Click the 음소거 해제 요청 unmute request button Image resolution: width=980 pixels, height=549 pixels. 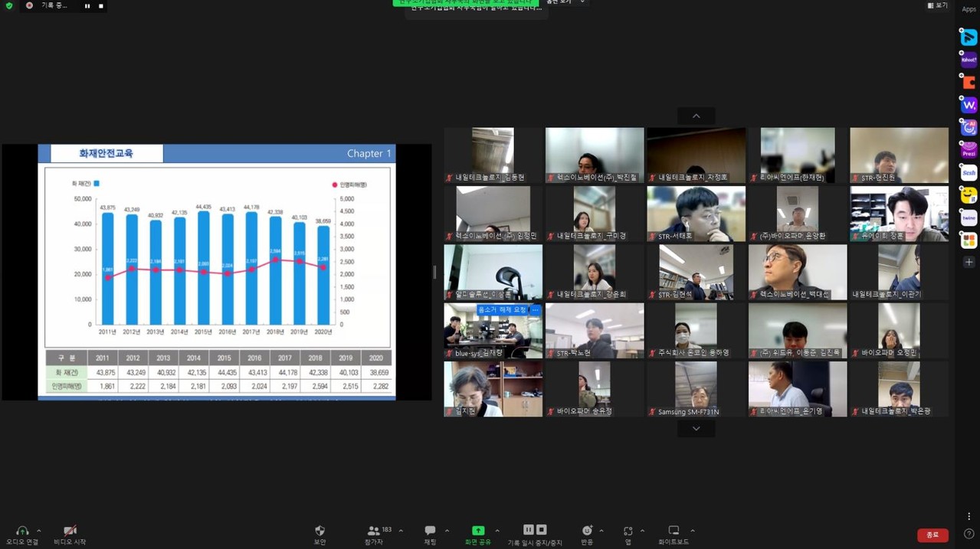(502, 310)
